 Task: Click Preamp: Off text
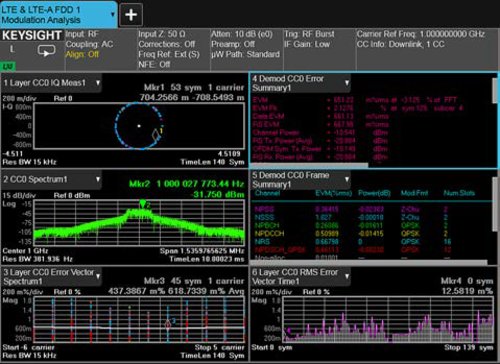233,44
